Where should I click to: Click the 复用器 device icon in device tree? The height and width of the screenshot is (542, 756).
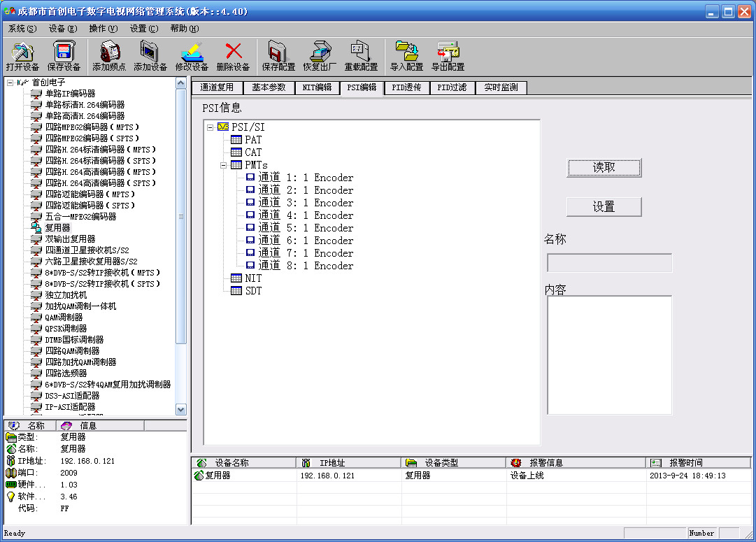pyautogui.click(x=36, y=227)
